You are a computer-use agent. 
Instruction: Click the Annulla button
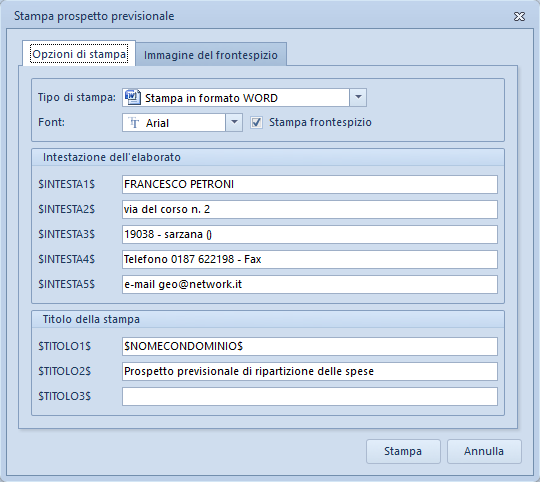click(484, 451)
